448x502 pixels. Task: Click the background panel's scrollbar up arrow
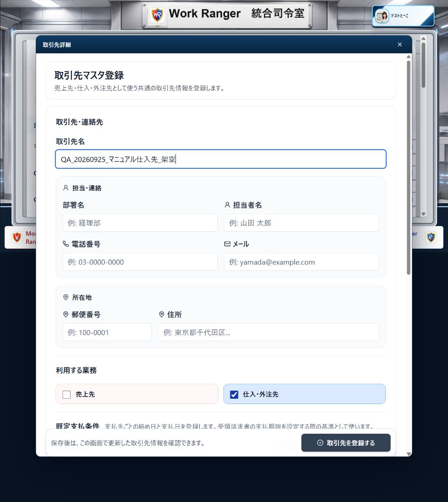pyautogui.click(x=423, y=39)
